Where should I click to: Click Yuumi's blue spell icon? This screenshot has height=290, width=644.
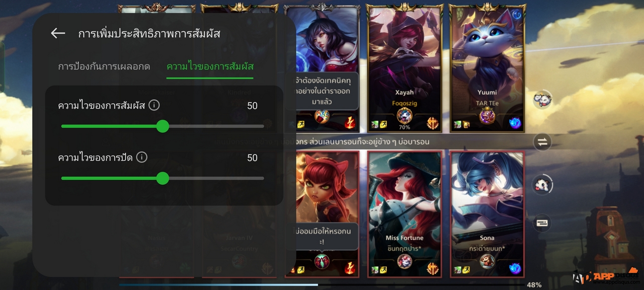pos(515,123)
